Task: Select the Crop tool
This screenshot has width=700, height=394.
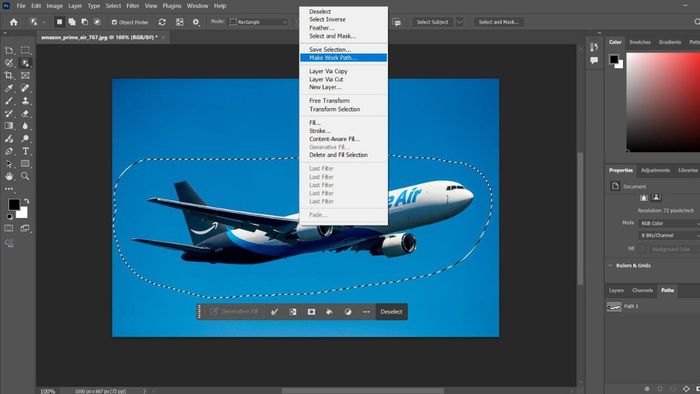Action: 9,75
